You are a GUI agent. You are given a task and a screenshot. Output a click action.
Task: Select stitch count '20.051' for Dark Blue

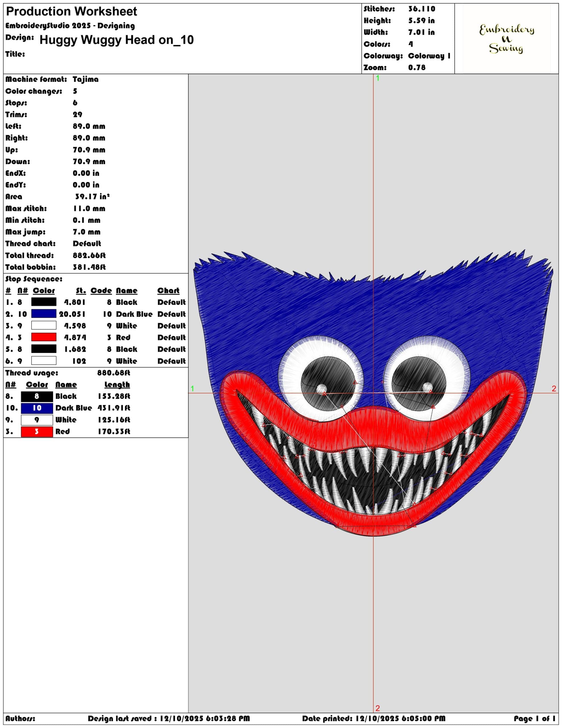72,314
